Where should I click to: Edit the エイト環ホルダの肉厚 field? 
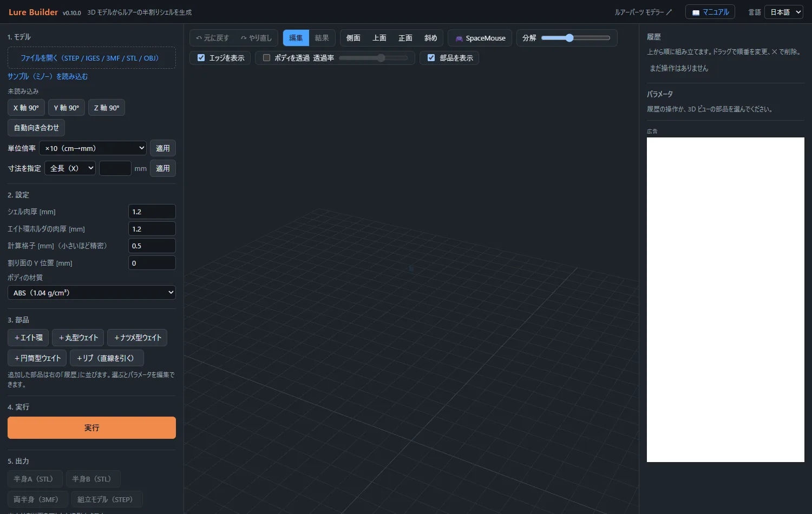(152, 229)
